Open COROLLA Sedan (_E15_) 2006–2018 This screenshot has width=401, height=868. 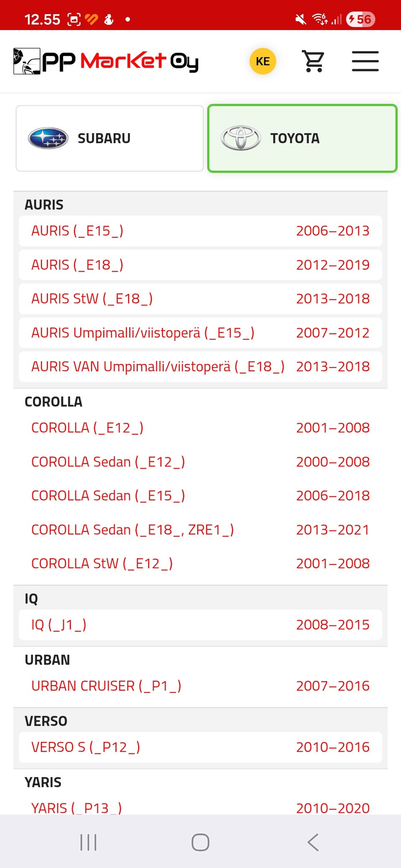200,496
